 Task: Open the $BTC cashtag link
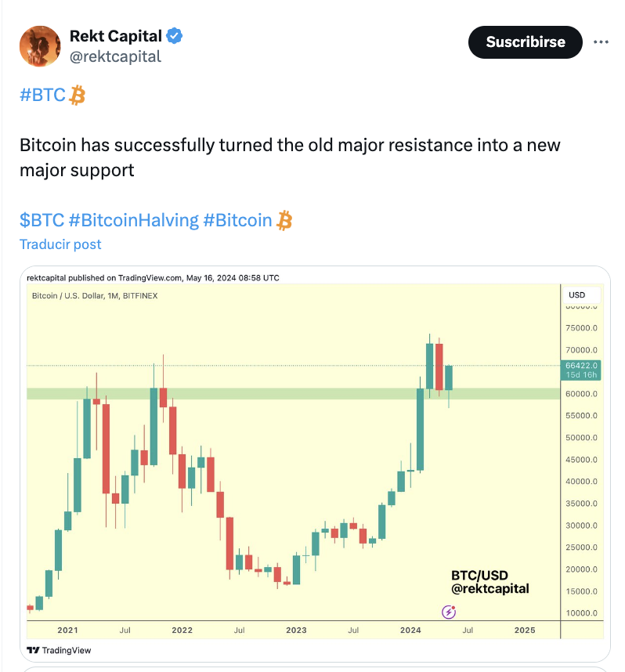click(42, 220)
